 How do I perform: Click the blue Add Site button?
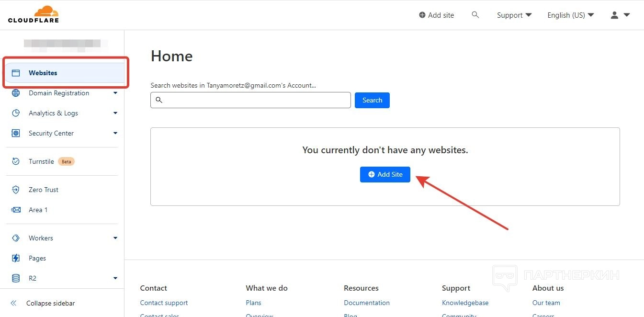tap(385, 174)
